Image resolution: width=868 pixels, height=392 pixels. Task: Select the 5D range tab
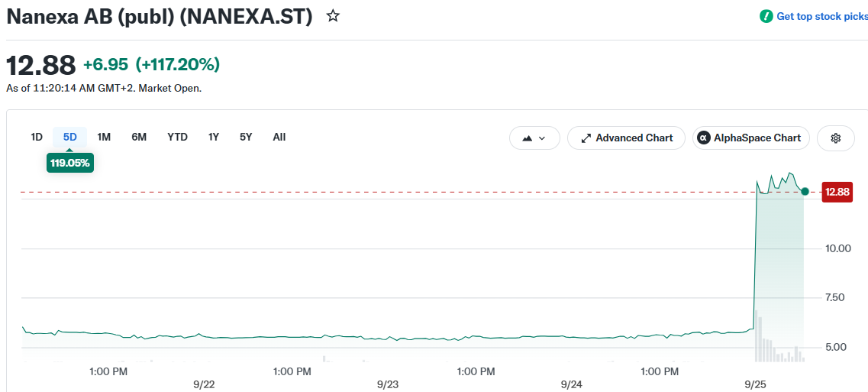(69, 137)
